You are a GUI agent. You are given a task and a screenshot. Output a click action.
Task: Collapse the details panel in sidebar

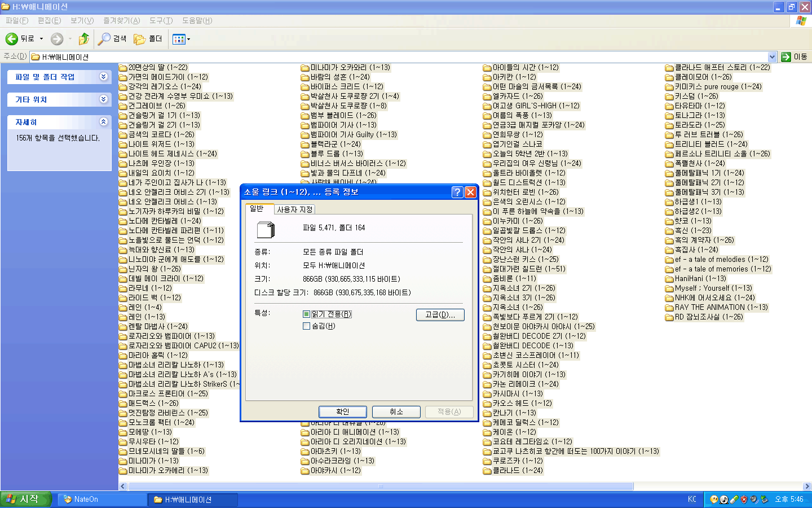pyautogui.click(x=103, y=122)
